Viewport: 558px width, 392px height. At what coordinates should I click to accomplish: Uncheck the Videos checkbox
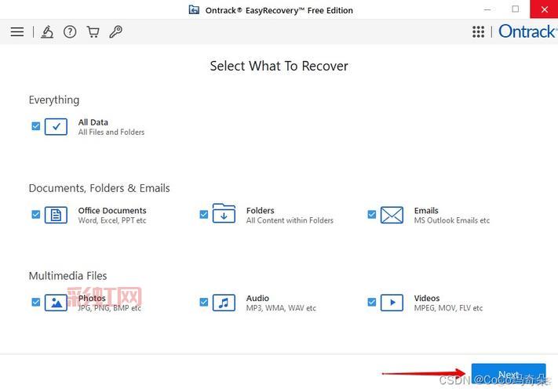click(x=372, y=302)
